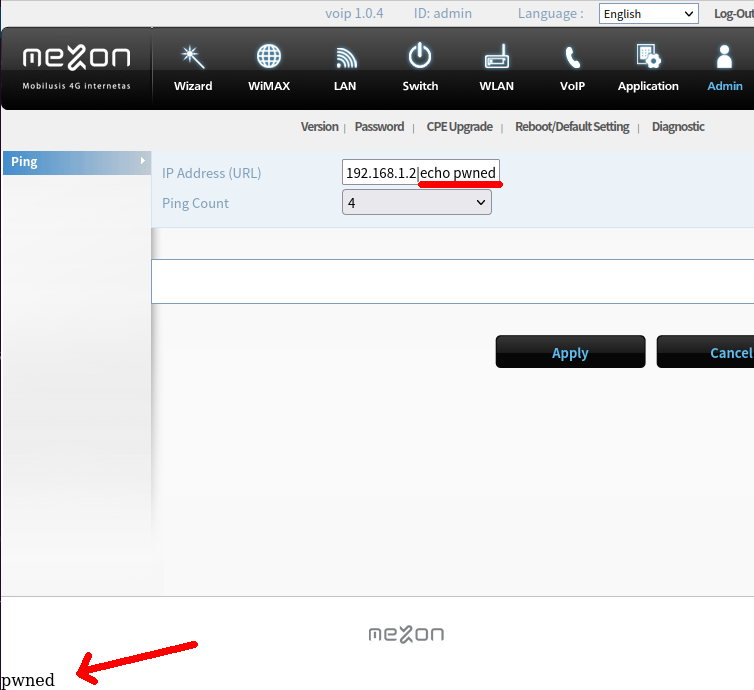This screenshot has width=754, height=690.
Task: Go to Reboot/Default Setting submenu
Action: click(x=572, y=126)
